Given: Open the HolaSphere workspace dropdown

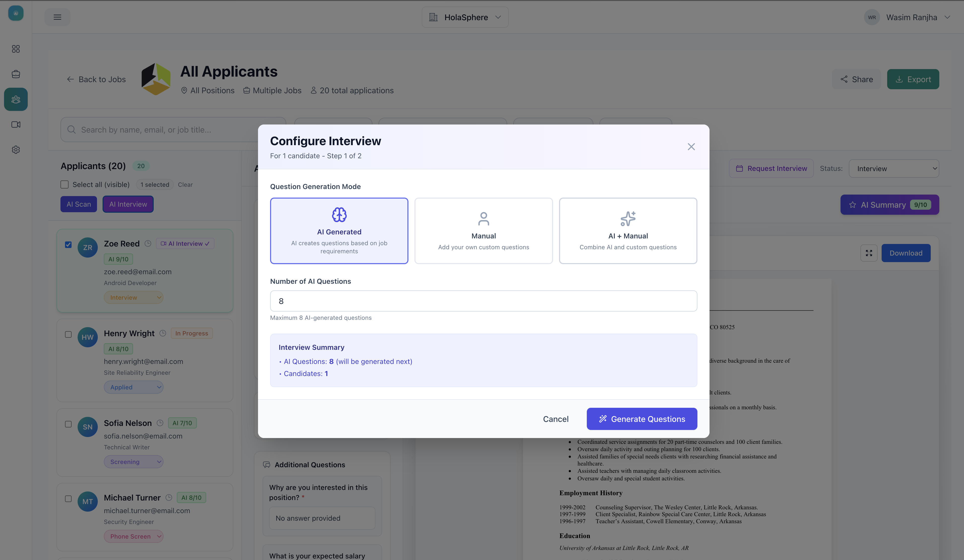Looking at the screenshot, I should click(x=464, y=17).
